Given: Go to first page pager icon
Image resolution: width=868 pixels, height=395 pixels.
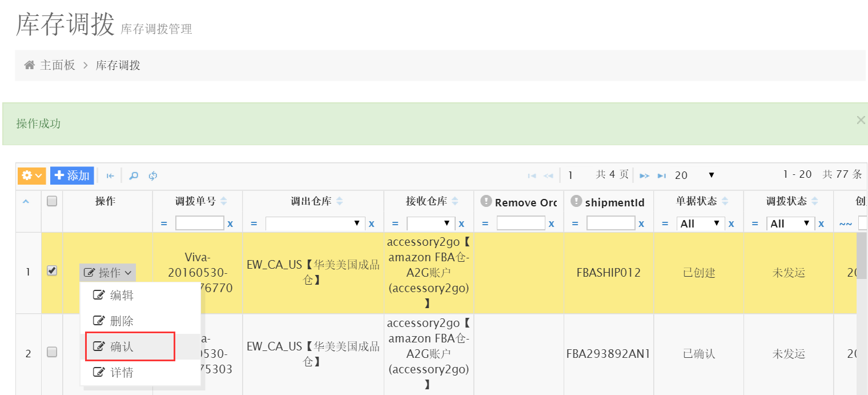Looking at the screenshot, I should [x=532, y=176].
